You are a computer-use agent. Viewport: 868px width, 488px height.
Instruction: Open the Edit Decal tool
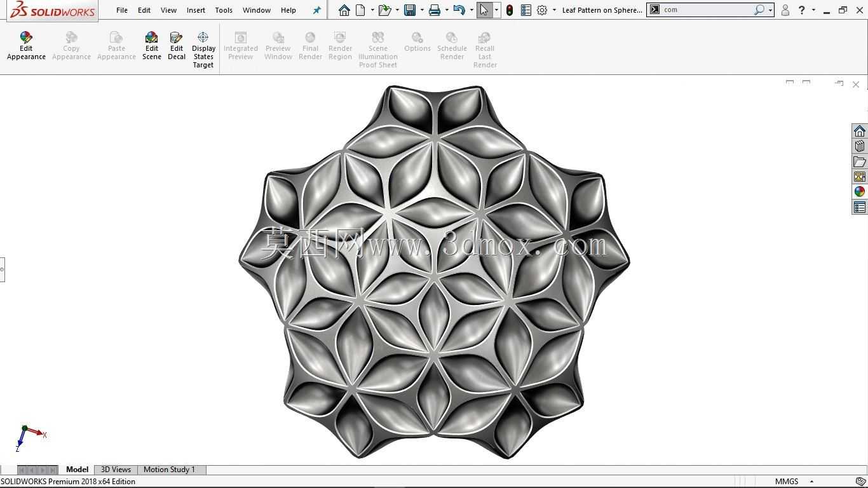pos(177,46)
